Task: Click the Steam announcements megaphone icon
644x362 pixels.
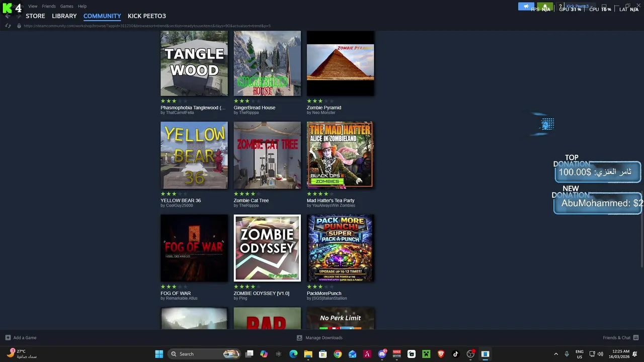Action: pyautogui.click(x=526, y=7)
